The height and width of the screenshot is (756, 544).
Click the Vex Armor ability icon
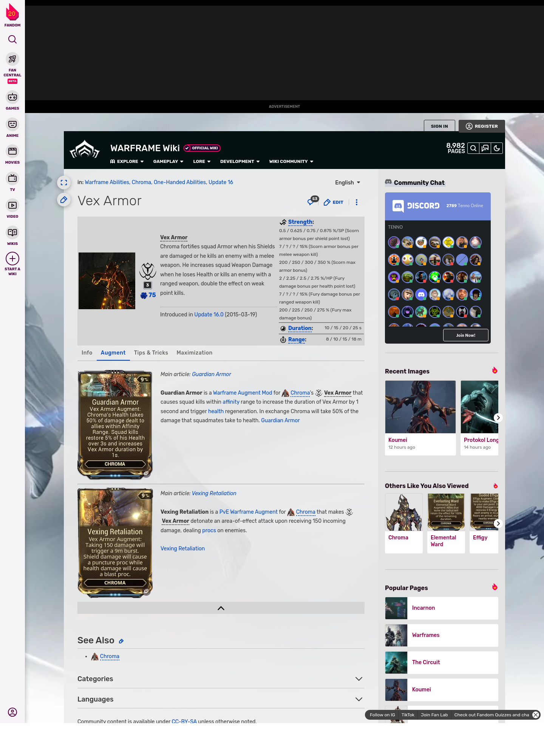click(148, 271)
